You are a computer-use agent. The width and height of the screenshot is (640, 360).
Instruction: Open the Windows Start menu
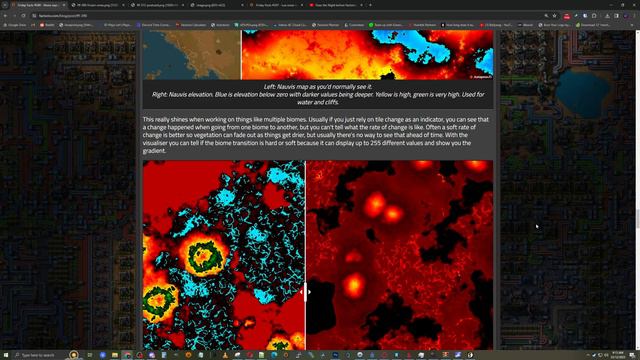point(6,355)
